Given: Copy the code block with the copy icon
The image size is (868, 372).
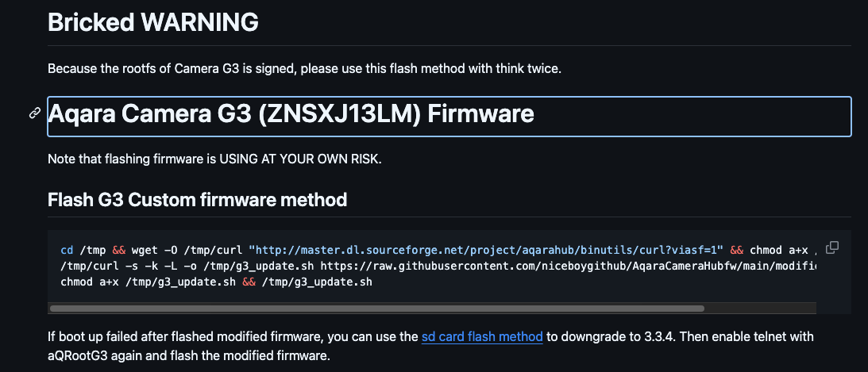Looking at the screenshot, I should (x=832, y=247).
